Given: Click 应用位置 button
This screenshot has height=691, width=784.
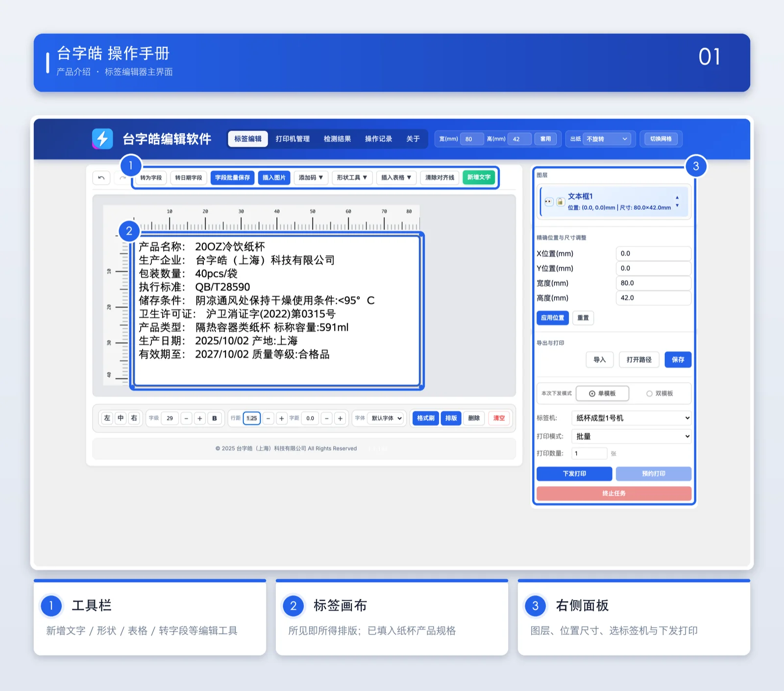Looking at the screenshot, I should [x=553, y=318].
